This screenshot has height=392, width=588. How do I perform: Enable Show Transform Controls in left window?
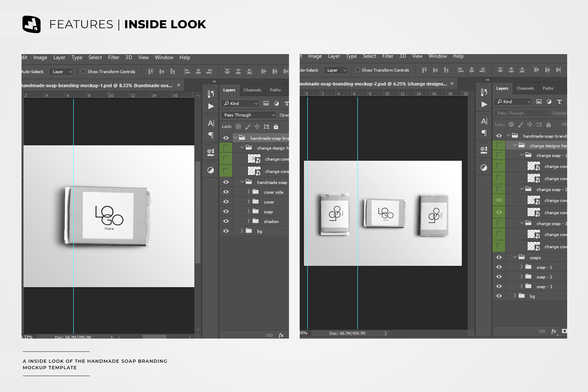pos(83,72)
